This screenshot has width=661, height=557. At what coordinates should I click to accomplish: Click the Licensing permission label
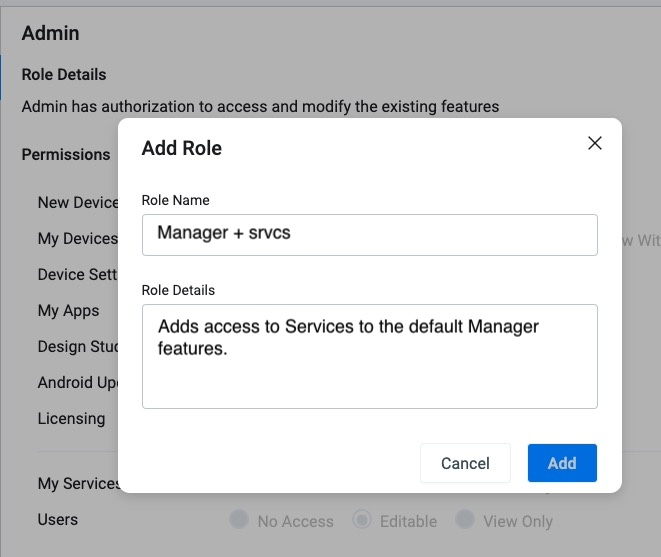[71, 418]
